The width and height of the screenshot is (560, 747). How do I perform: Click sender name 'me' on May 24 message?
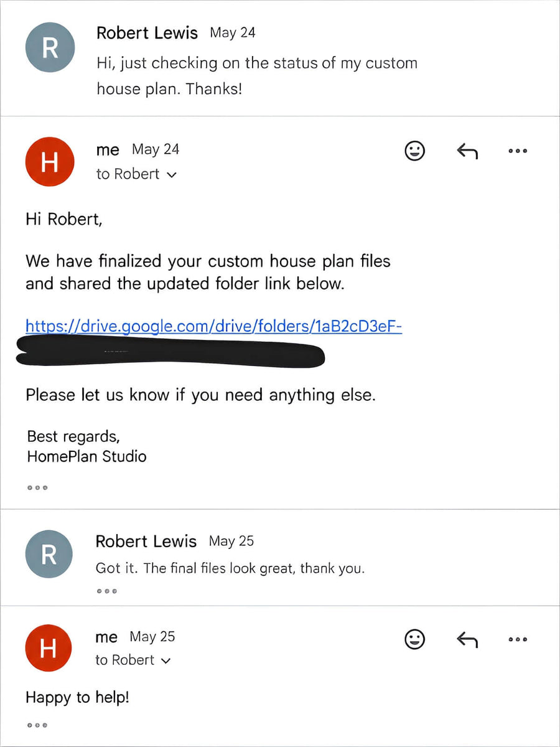[x=108, y=150]
